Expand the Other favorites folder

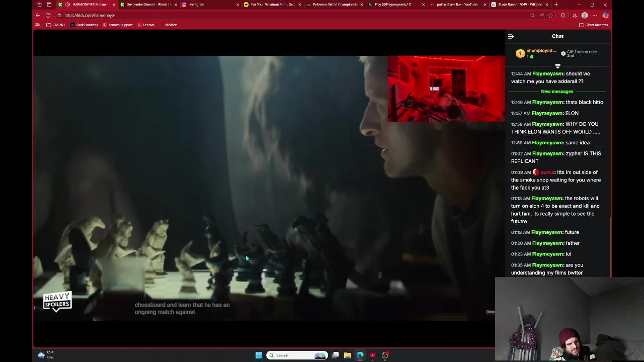tap(594, 25)
